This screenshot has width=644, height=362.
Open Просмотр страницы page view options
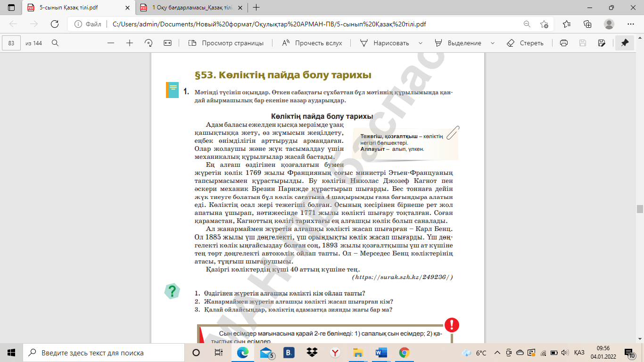(x=226, y=43)
